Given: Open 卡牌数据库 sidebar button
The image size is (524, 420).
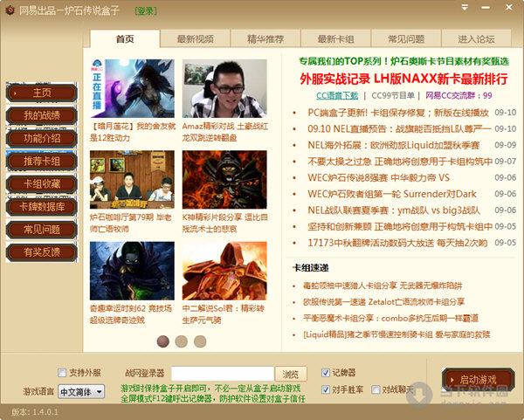Looking at the screenshot, I should pos(42,206).
